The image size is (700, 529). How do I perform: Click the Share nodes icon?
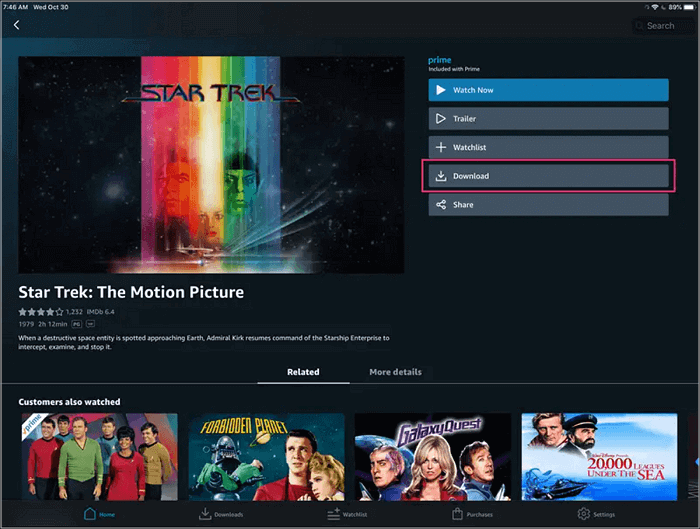(x=441, y=204)
